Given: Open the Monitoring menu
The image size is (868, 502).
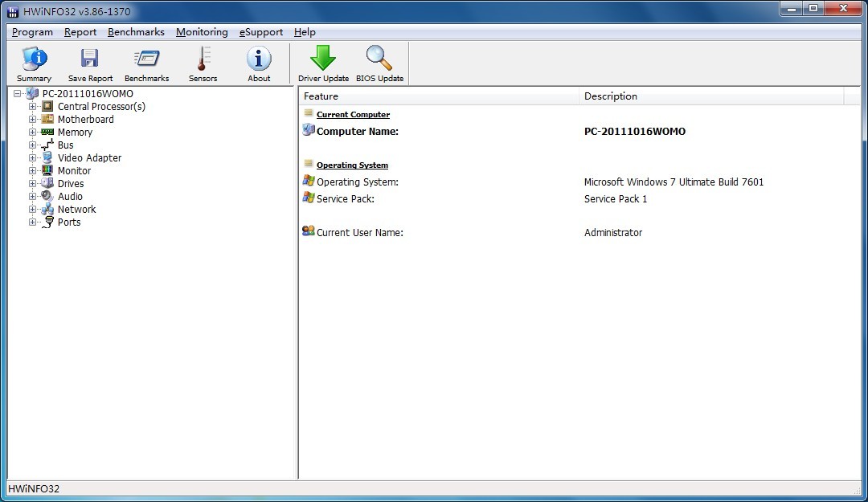Looking at the screenshot, I should [202, 32].
